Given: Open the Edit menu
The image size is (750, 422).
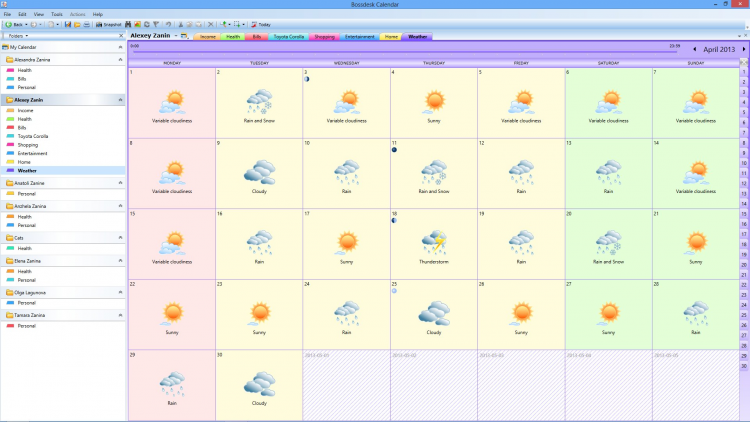Looking at the screenshot, I should 22,14.
